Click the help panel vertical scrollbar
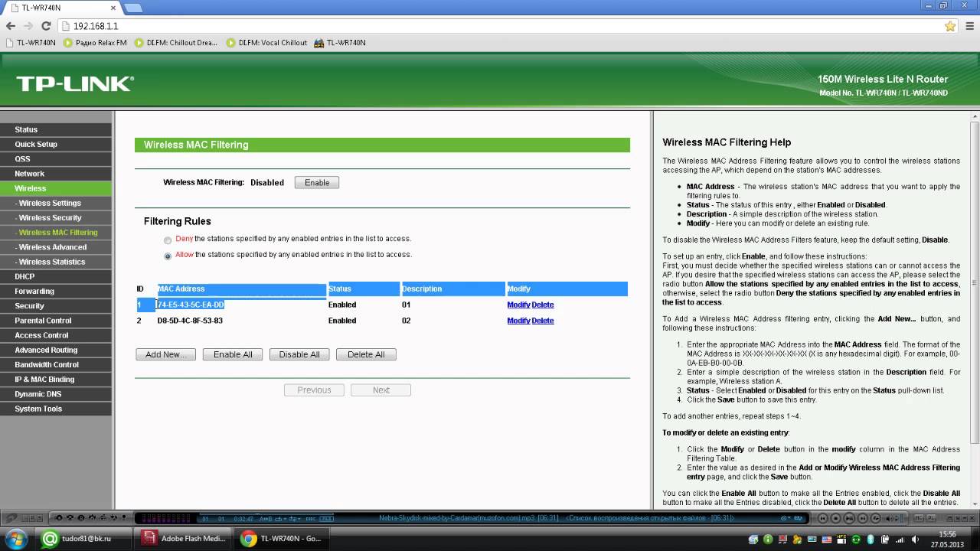 pos(974,283)
